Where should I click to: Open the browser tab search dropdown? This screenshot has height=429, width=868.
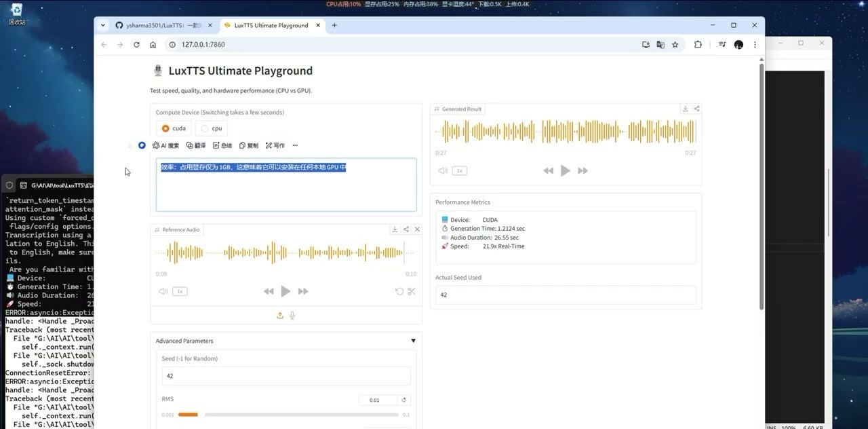point(103,25)
